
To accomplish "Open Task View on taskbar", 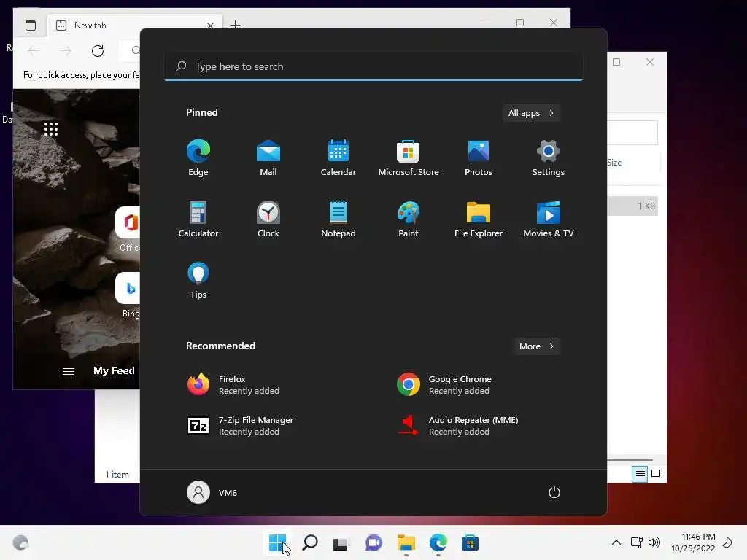I will [340, 542].
